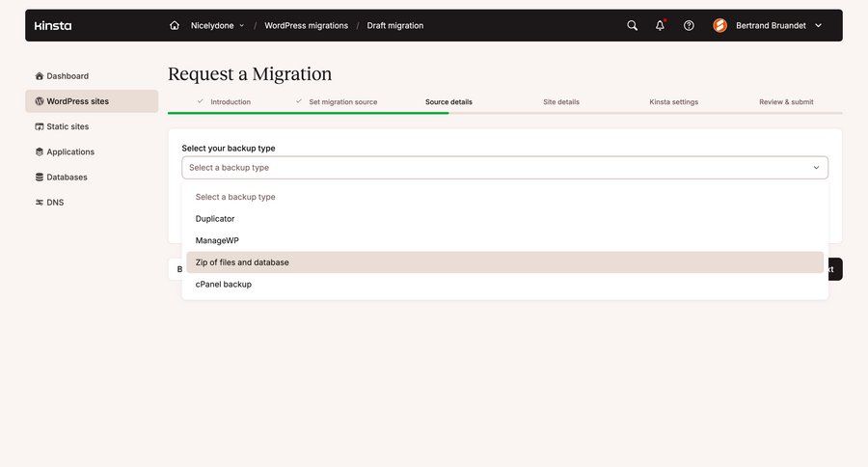Expand the Nicelydone company dropdown
868x467 pixels.
pyautogui.click(x=217, y=26)
